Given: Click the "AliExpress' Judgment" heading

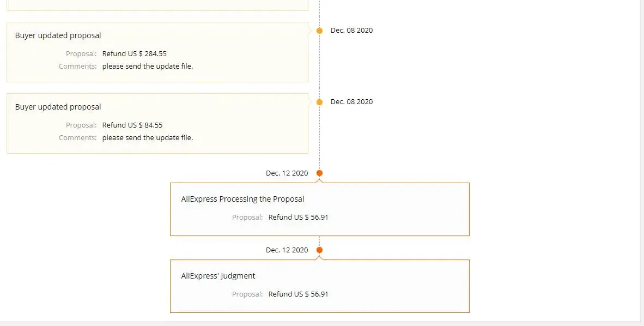Looking at the screenshot, I should pyautogui.click(x=218, y=276).
